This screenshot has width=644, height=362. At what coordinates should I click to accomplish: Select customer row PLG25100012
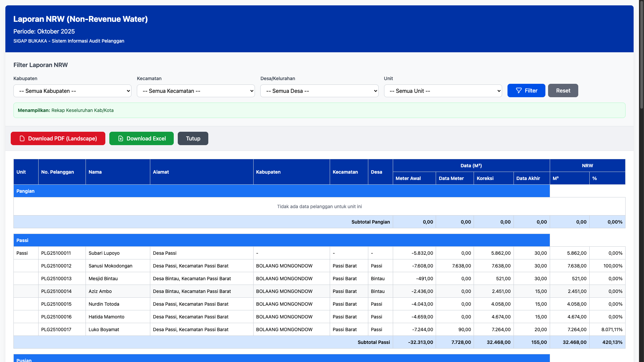pyautogui.click(x=56, y=266)
